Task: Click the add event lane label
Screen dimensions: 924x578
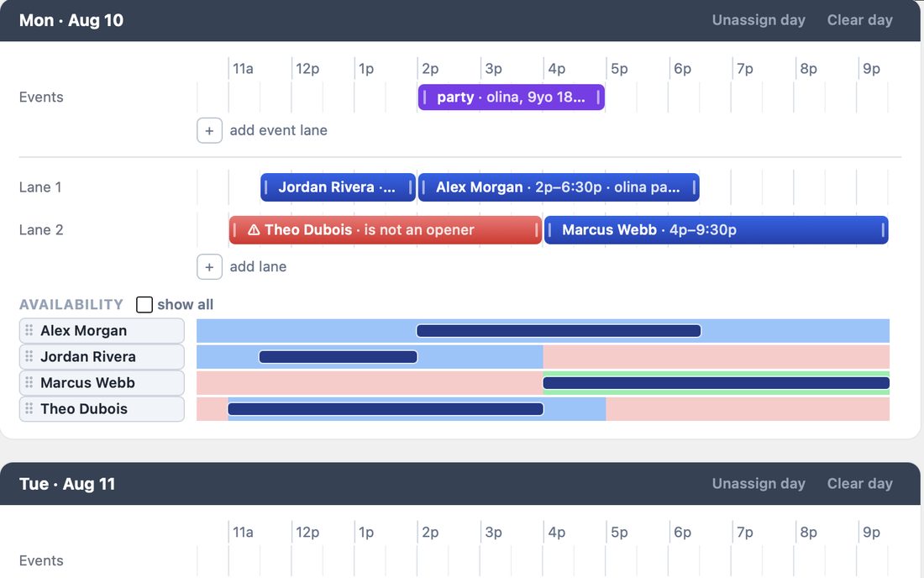Action: click(x=279, y=130)
